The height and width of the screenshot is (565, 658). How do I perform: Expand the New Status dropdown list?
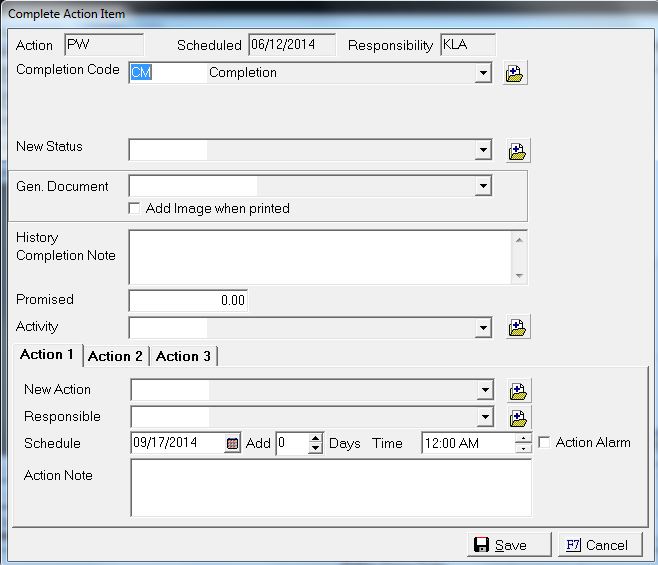tap(483, 150)
